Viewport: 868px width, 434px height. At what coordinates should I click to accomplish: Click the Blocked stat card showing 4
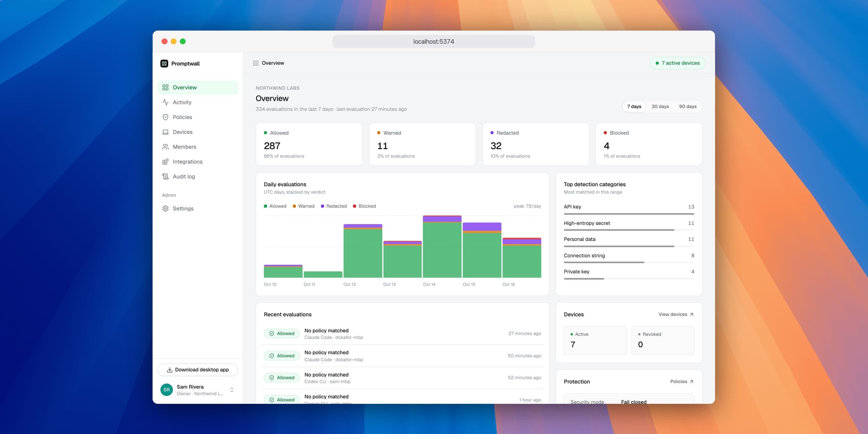pos(649,144)
